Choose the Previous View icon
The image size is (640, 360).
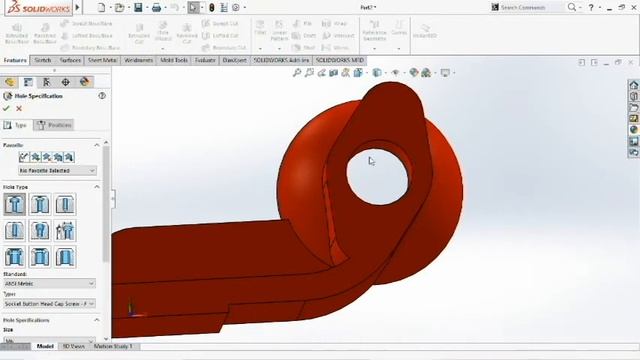coord(322,73)
